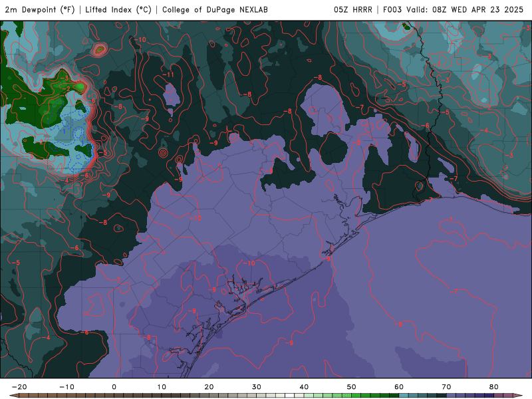Image resolution: width=532 pixels, height=399 pixels.
Task: Click the "F003 Valid: 08Z WED APR 23 2025" text
Action: pyautogui.click(x=454, y=9)
